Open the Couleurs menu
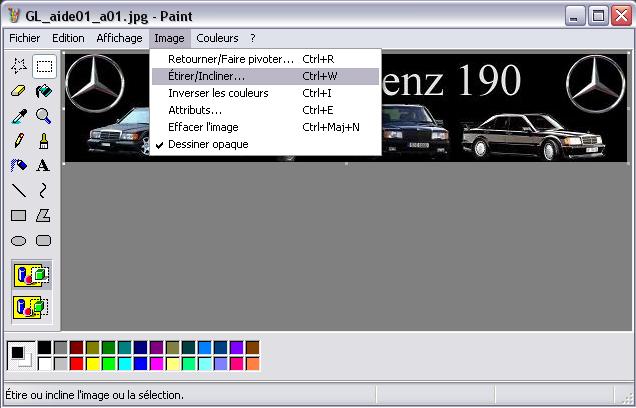The image size is (636, 408). coord(217,38)
